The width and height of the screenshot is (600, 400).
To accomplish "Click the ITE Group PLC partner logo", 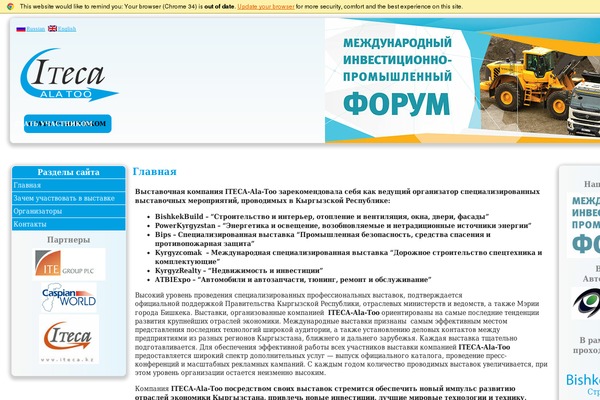I will (x=69, y=264).
